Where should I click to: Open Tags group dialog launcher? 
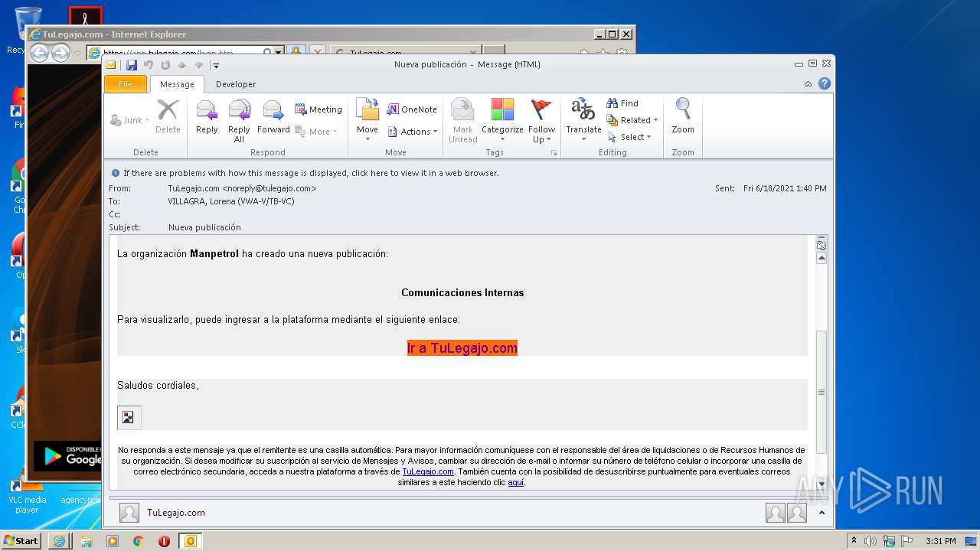coord(554,153)
